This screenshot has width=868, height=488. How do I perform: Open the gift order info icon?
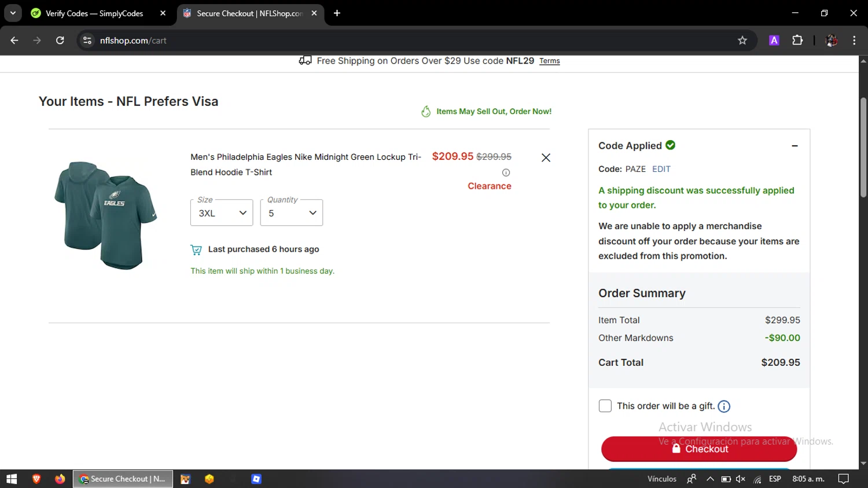pos(724,406)
